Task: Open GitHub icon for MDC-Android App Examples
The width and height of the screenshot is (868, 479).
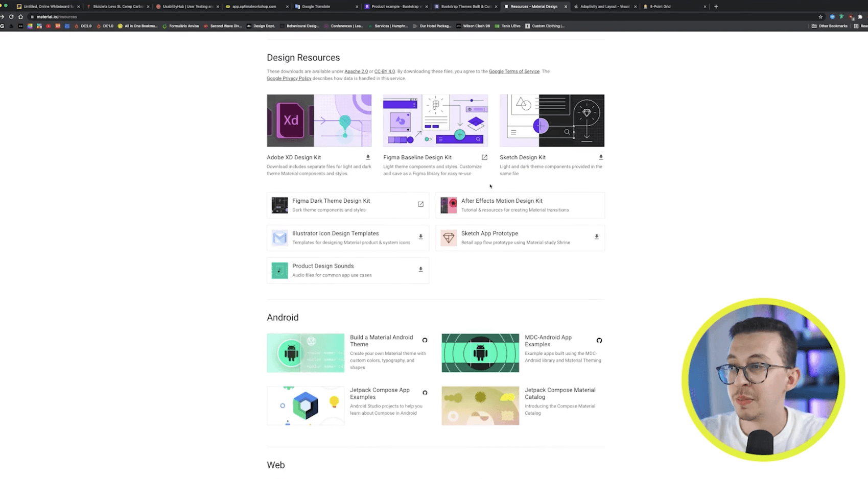Action: coord(599,340)
